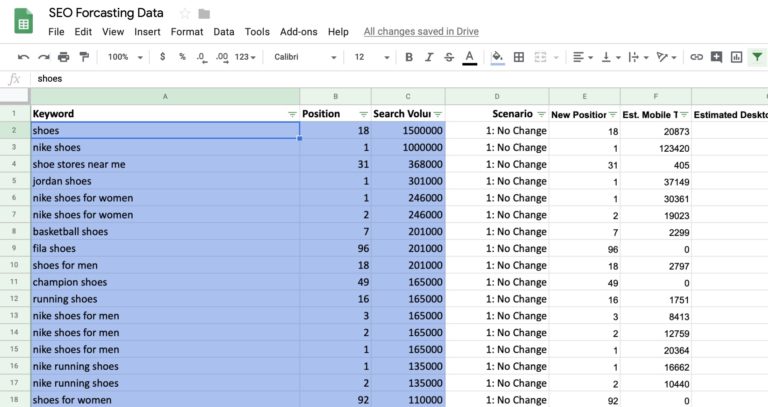Open the move to folder icon

(204, 14)
